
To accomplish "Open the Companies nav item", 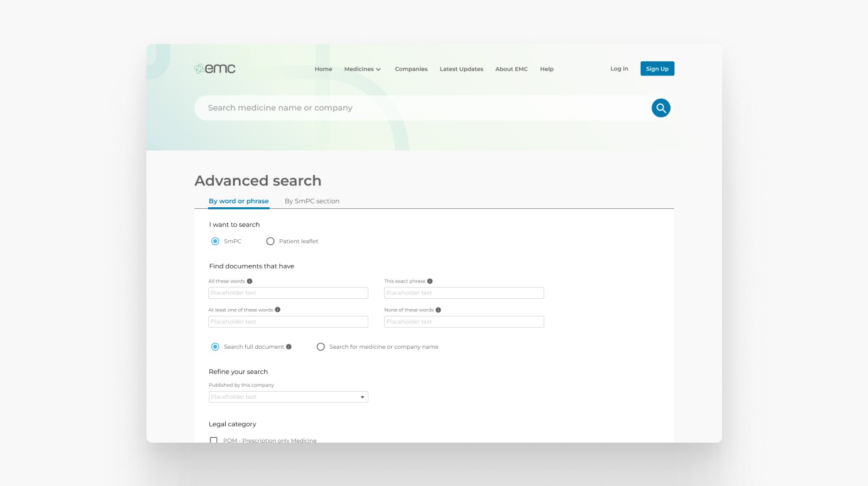I will point(411,69).
